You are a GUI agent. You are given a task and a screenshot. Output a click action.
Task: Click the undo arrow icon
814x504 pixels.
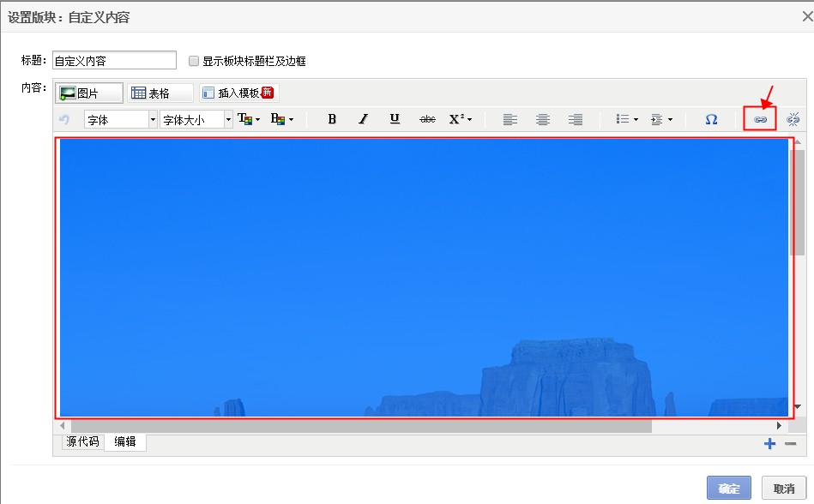pyautogui.click(x=64, y=119)
